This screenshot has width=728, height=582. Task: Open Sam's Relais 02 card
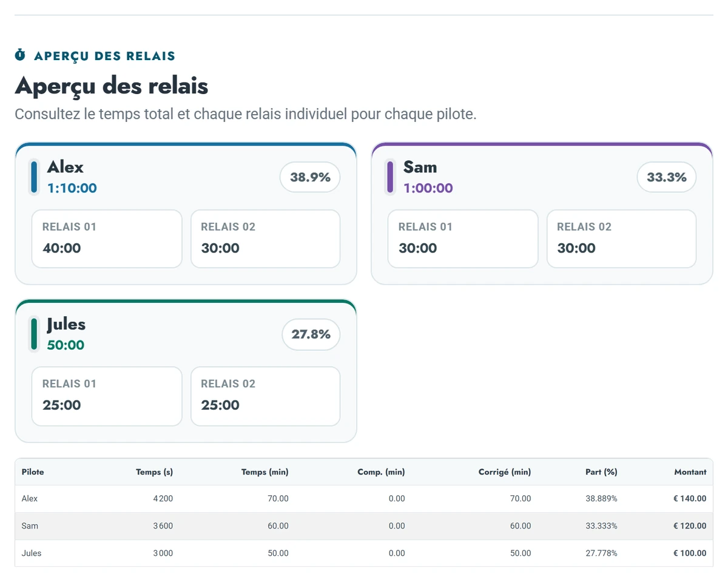pos(621,239)
